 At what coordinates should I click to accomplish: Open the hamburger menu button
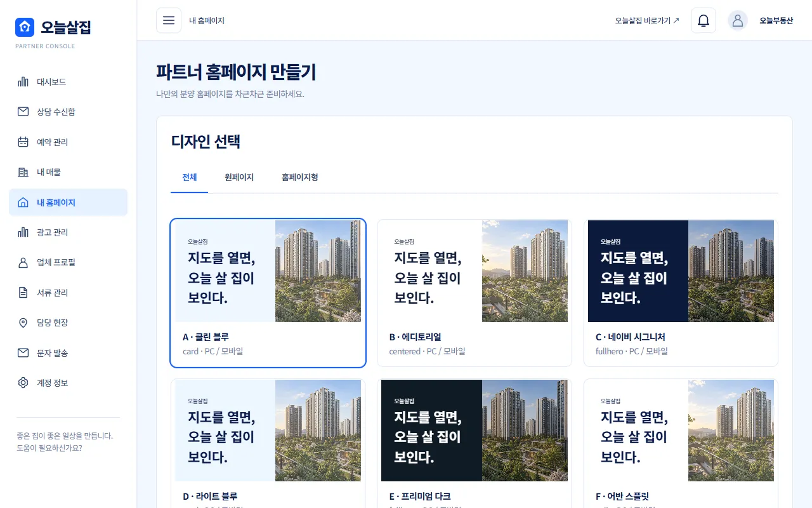point(169,20)
